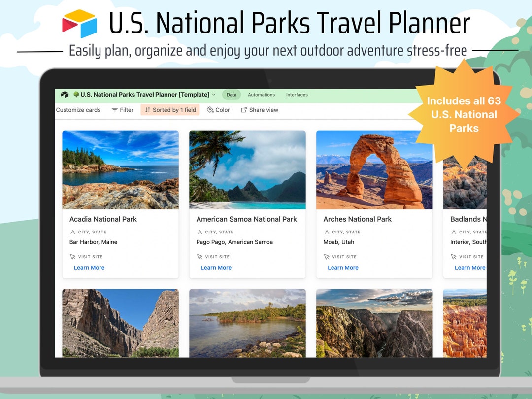Click the Filter funnel icon
The height and width of the screenshot is (399, 532).
pos(114,110)
